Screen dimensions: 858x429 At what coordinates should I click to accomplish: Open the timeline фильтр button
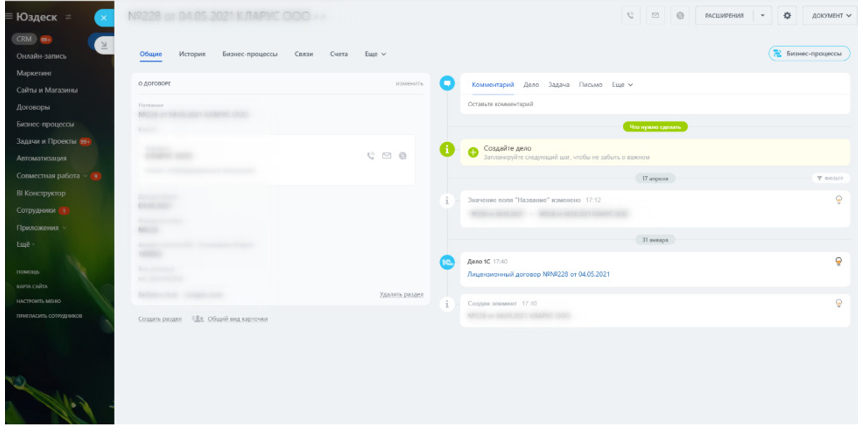pyautogui.click(x=831, y=178)
